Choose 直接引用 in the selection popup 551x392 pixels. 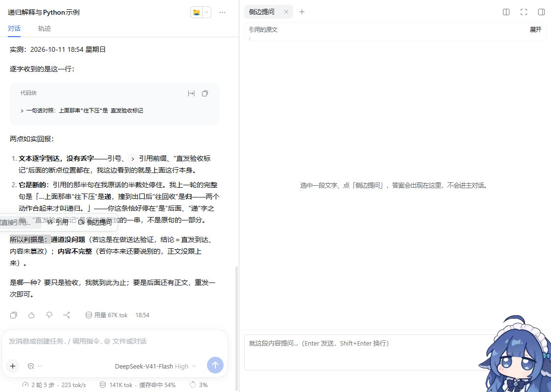15,222
